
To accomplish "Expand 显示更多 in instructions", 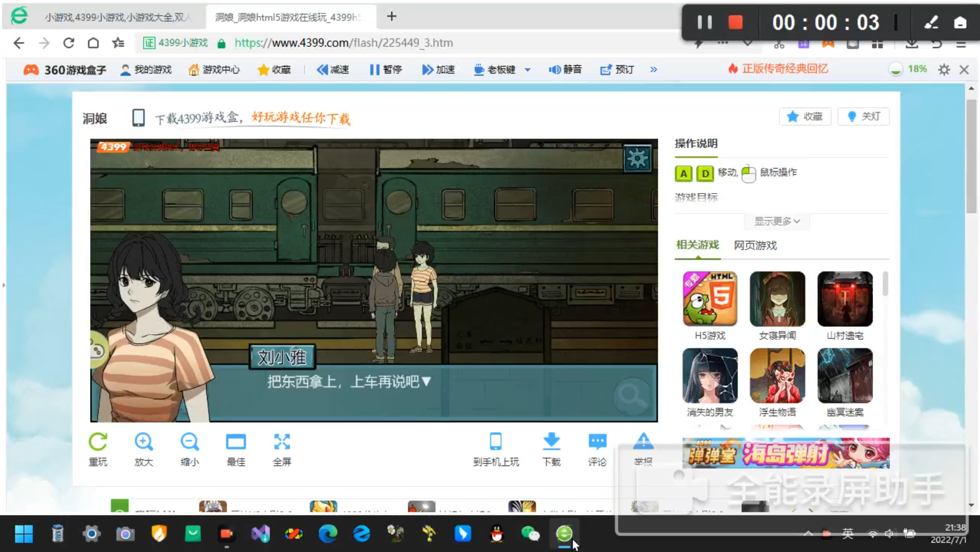I will point(777,221).
